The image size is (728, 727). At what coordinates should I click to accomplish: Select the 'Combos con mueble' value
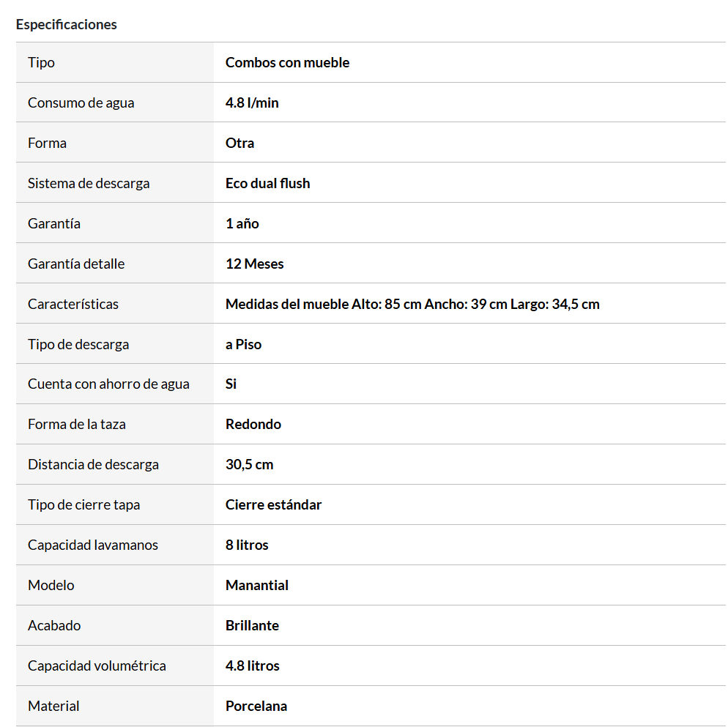coord(287,62)
